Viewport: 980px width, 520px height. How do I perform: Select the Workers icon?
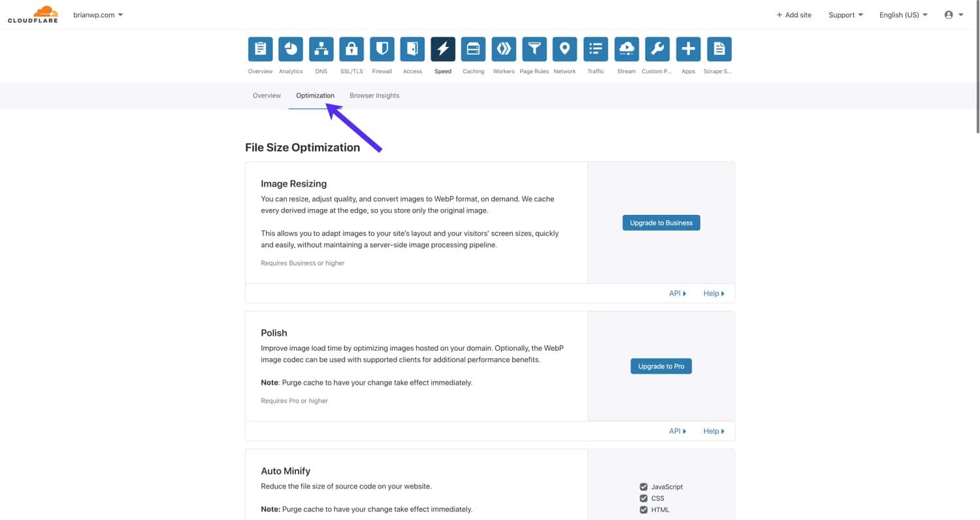point(504,49)
